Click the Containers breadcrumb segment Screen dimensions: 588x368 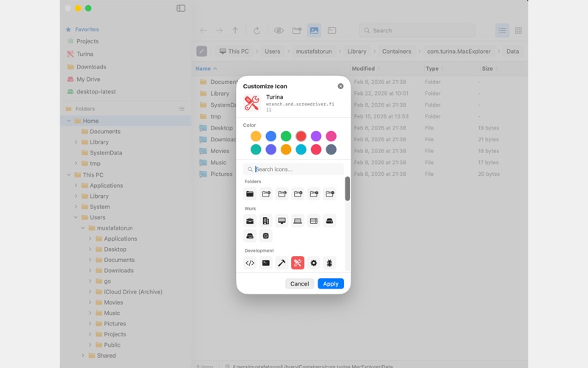pyautogui.click(x=396, y=52)
